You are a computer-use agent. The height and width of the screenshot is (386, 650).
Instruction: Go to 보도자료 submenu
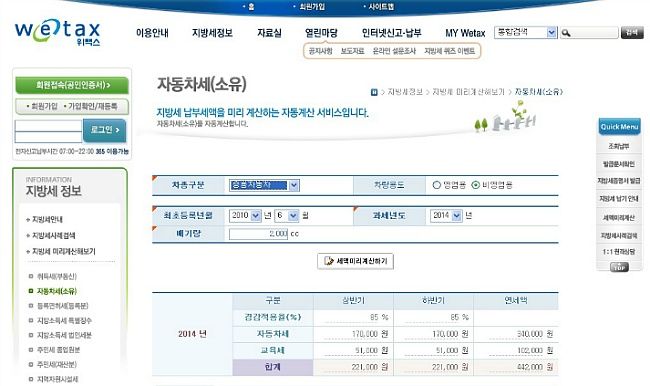click(352, 51)
